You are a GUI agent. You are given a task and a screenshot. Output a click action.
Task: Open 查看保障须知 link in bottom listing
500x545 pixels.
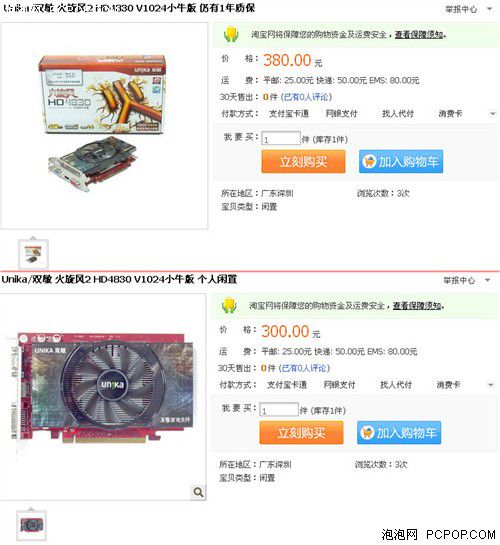coord(417,306)
